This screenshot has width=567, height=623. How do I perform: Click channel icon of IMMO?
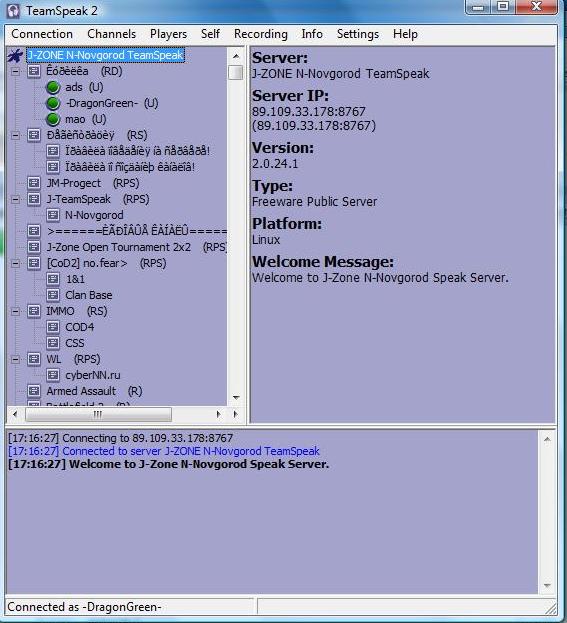point(34,311)
